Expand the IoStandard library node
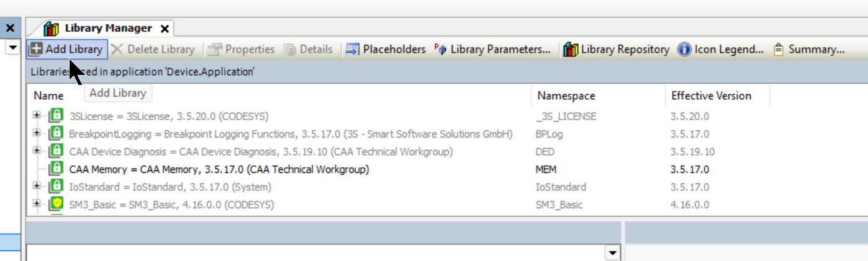 pyautogui.click(x=37, y=186)
